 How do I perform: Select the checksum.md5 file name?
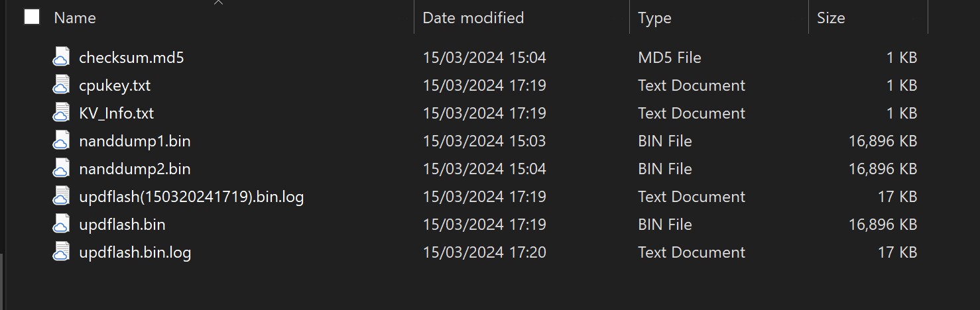(131, 58)
